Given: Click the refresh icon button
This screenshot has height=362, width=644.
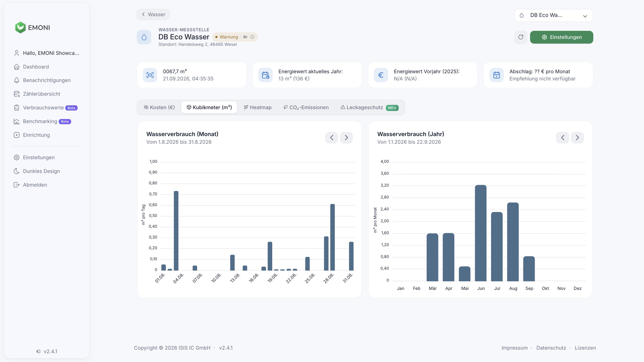Looking at the screenshot, I should tap(520, 37).
